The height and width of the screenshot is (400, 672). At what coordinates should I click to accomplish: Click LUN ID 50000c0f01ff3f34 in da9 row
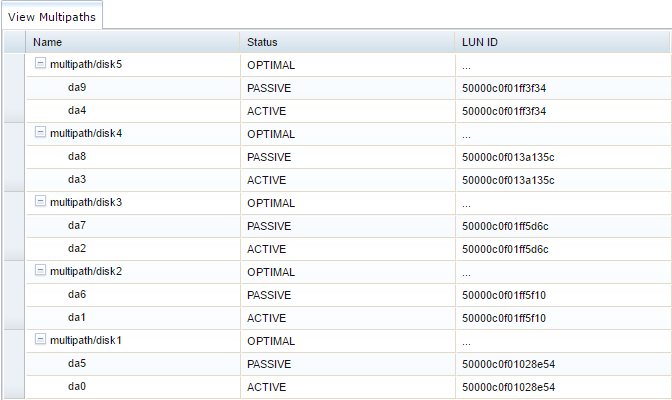tap(504, 88)
